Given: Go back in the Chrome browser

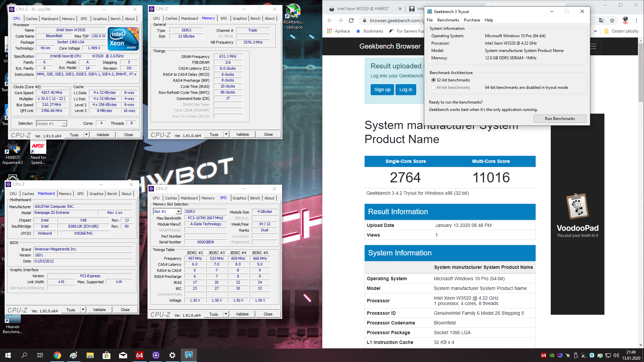Looking at the screenshot, I should (330, 20).
